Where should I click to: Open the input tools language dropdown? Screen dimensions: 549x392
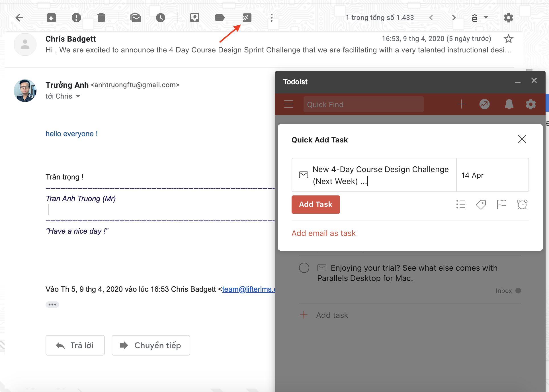[x=486, y=18]
